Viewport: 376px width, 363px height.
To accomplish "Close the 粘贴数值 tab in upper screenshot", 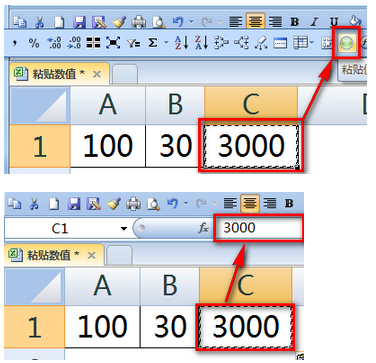I will click(97, 74).
